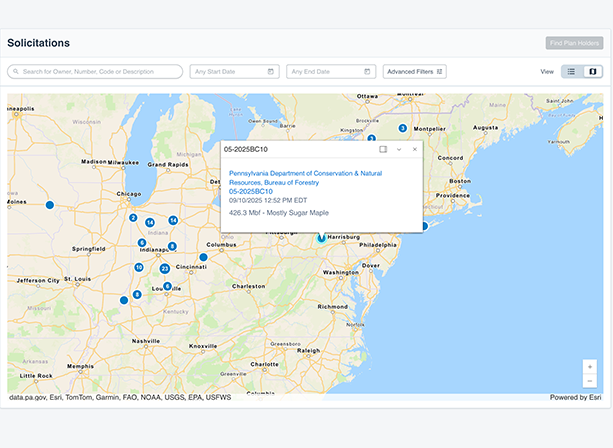613x448 pixels.
Task: Select the map marker near Harrisburg
Action: 321,237
